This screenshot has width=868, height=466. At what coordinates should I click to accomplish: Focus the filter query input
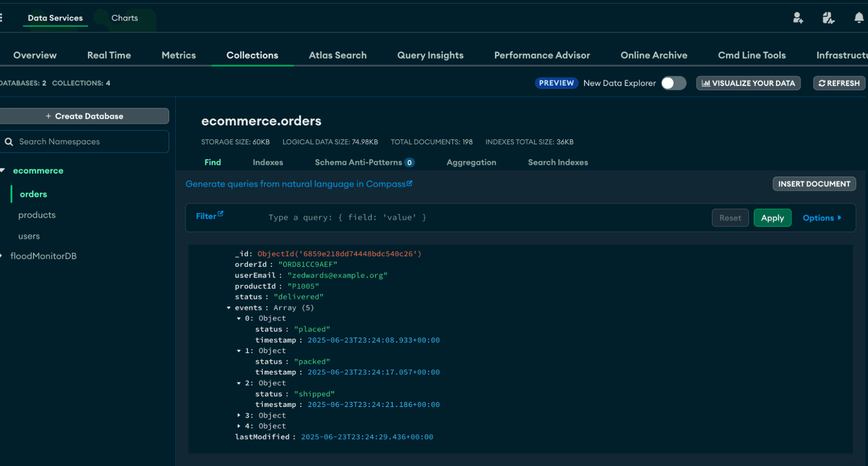pyautogui.click(x=484, y=217)
